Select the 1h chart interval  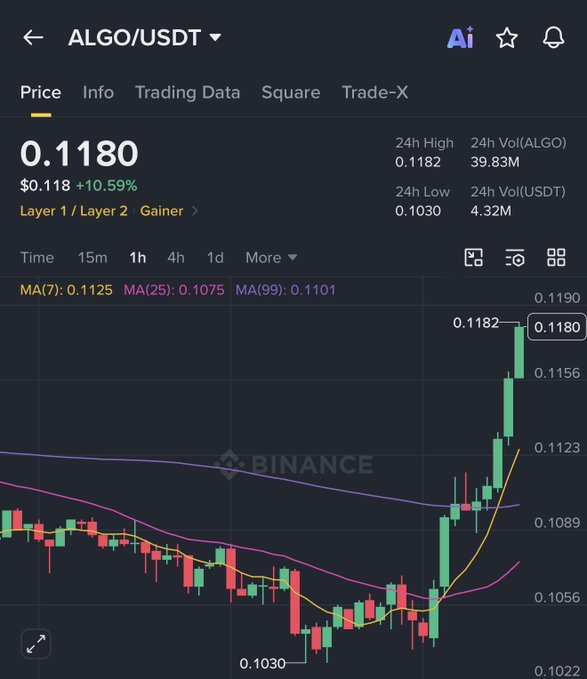tap(138, 258)
